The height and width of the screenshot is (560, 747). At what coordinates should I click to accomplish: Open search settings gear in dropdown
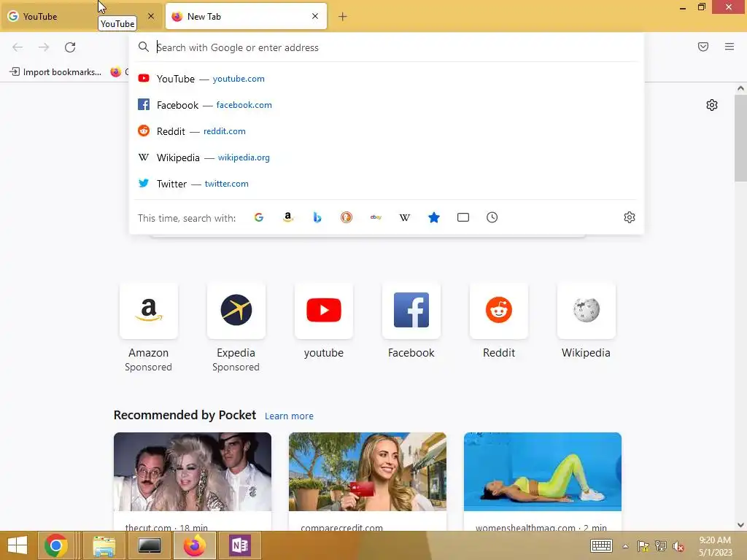pos(630,217)
